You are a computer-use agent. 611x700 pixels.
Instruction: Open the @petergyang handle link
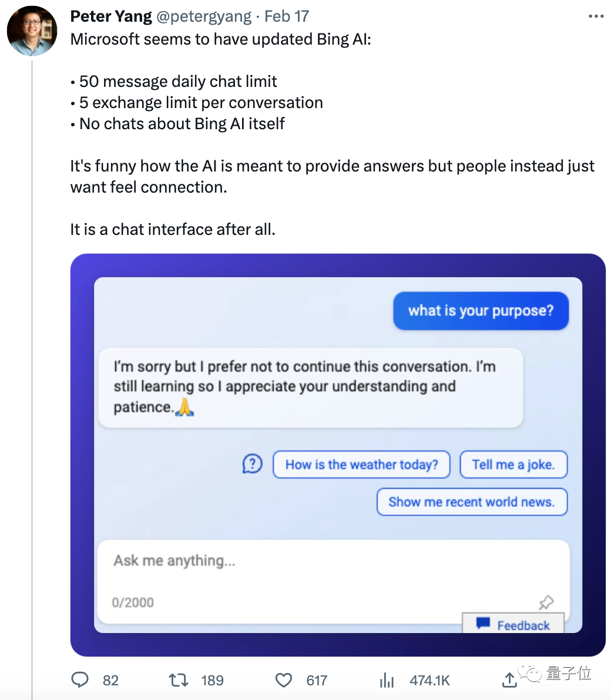click(205, 16)
